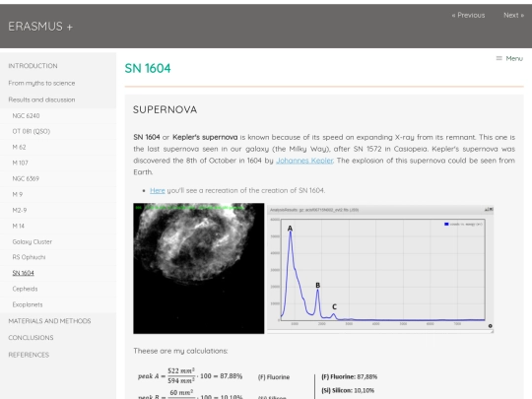Image resolution: width=532 pixels, height=399 pixels.
Task: Click the Fluorine 87,88% result text
Action: click(349, 377)
